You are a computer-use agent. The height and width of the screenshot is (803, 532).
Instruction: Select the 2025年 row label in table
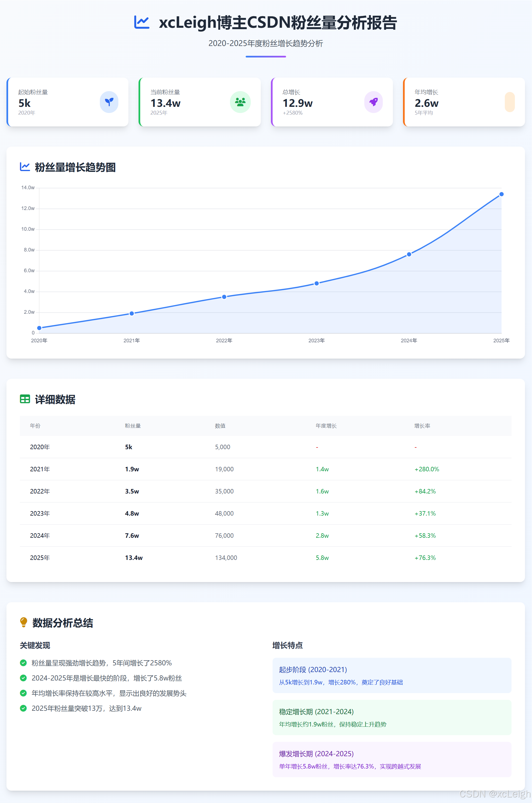coord(40,557)
